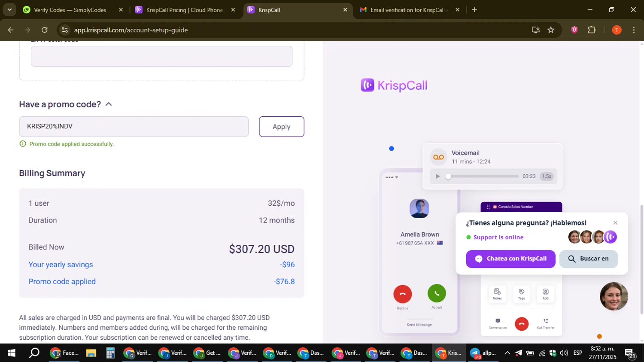Click 'Promo code applied' label

point(62,282)
